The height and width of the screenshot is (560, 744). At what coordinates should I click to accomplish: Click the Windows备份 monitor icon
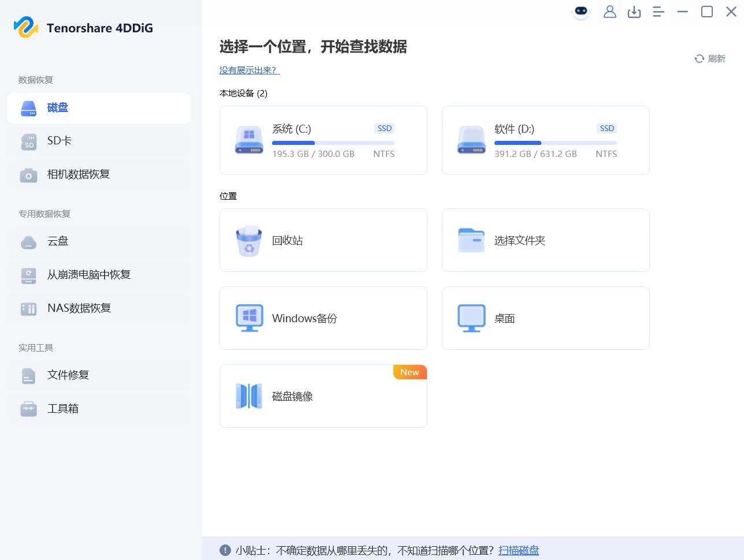pyautogui.click(x=249, y=318)
